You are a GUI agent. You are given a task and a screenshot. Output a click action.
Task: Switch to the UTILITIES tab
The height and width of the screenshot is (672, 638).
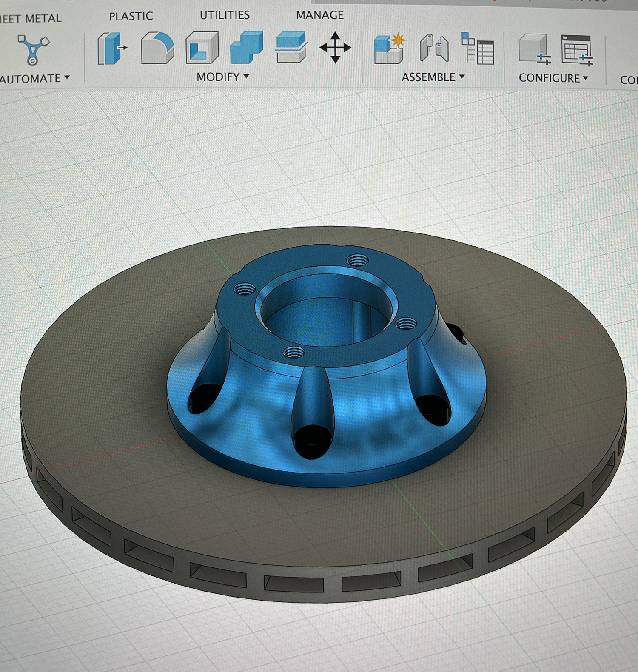[225, 15]
